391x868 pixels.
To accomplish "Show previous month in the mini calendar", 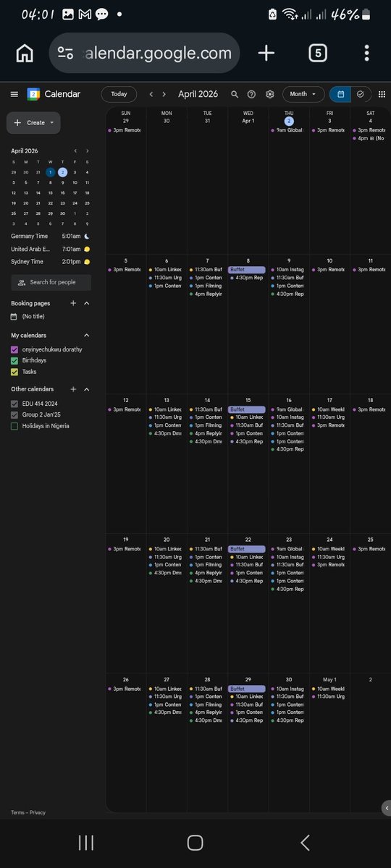I will (75, 150).
